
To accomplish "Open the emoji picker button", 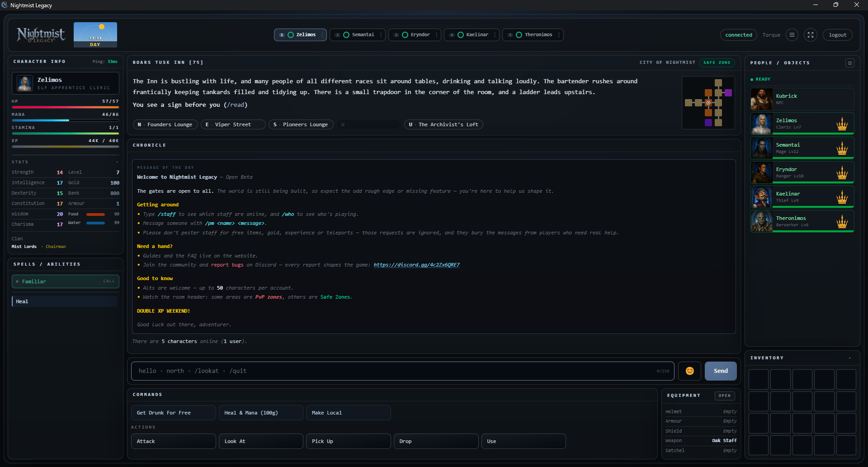I will click(689, 371).
